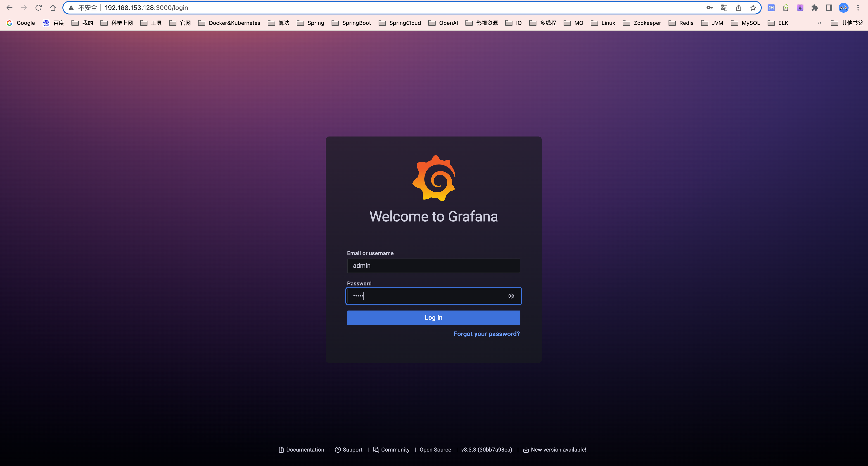Open the Chrome three-dot menu
This screenshot has height=466, width=868.
(x=858, y=8)
